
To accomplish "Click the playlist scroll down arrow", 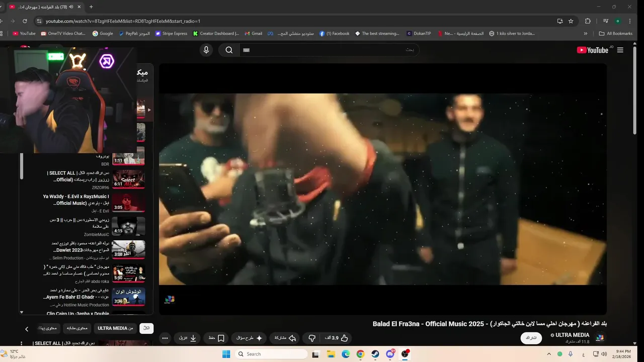I will (22, 312).
